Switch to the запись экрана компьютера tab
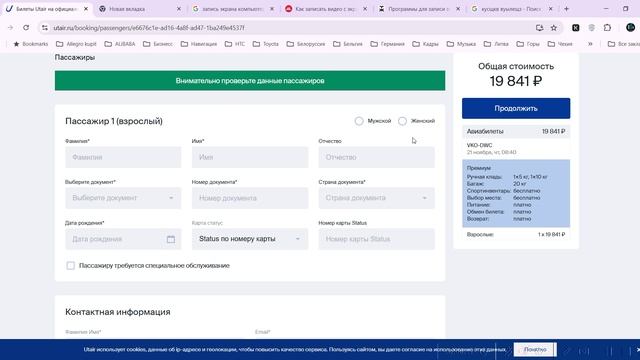Viewport: 640px width, 360px height. (x=233, y=9)
